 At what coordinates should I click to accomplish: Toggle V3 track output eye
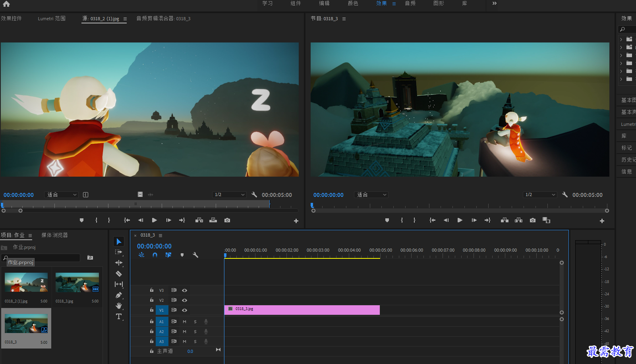185,290
